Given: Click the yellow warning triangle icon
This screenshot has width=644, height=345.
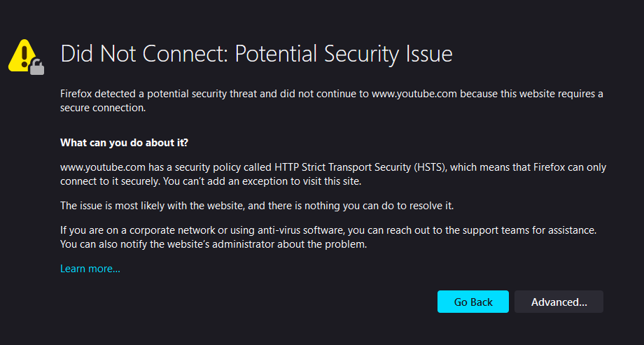Looking at the screenshot, I should point(22,55).
